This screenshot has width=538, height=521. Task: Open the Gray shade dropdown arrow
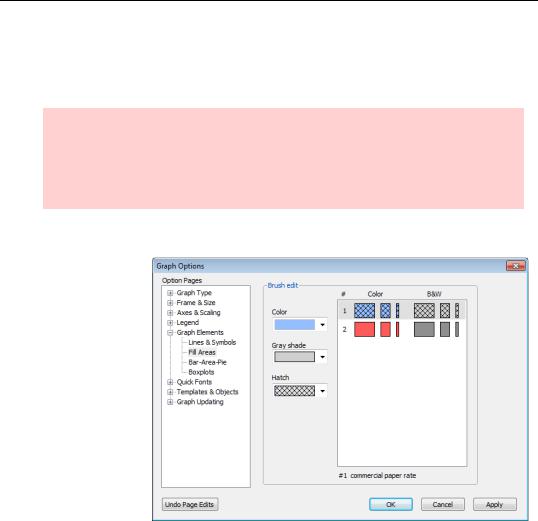tap(322, 357)
